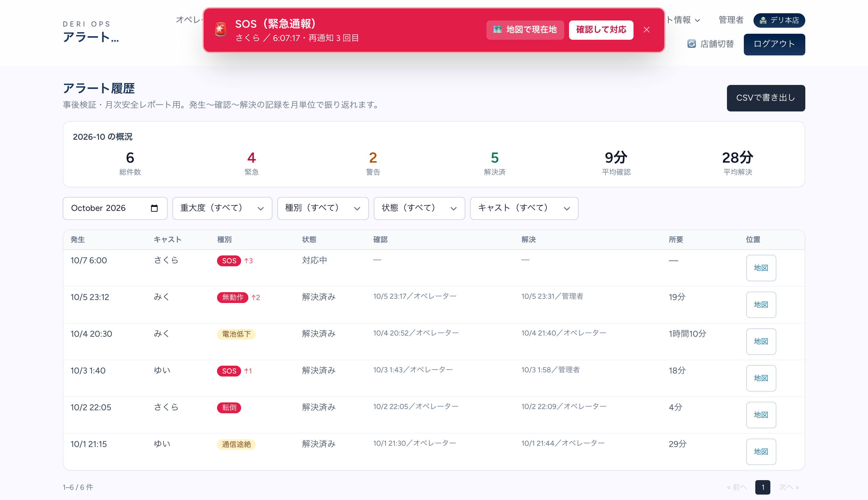This screenshot has width=868, height=500.
Task: Click the 所要 column header
Action: (676, 240)
